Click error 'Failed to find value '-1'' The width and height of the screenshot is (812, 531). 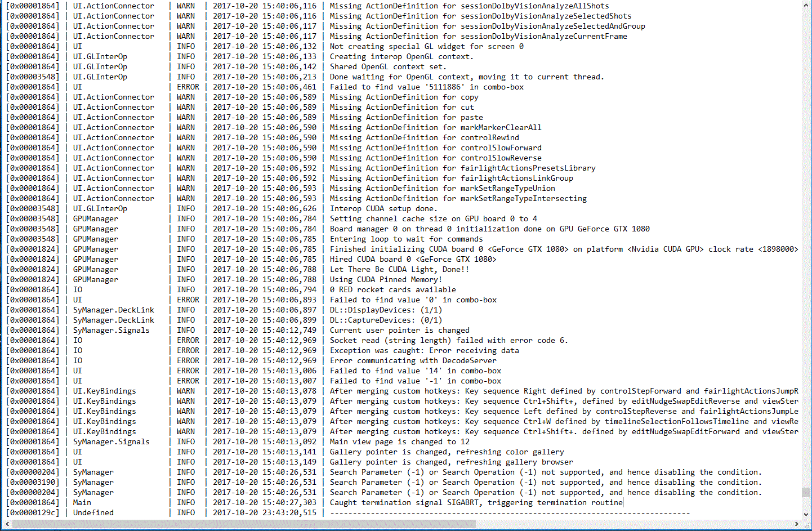(x=415, y=381)
